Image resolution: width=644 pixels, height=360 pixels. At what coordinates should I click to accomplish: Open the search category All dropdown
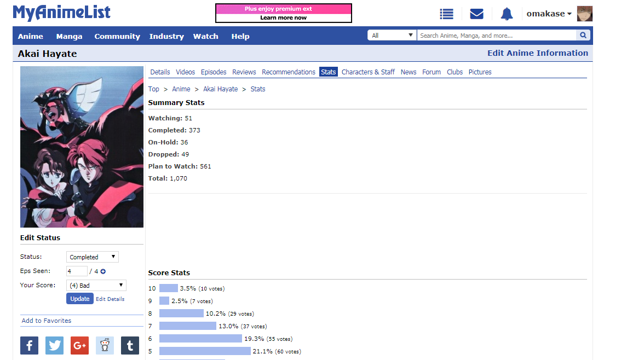click(392, 36)
